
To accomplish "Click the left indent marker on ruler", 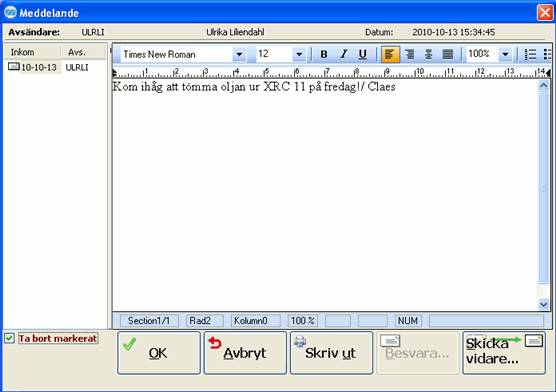I will coord(115,73).
